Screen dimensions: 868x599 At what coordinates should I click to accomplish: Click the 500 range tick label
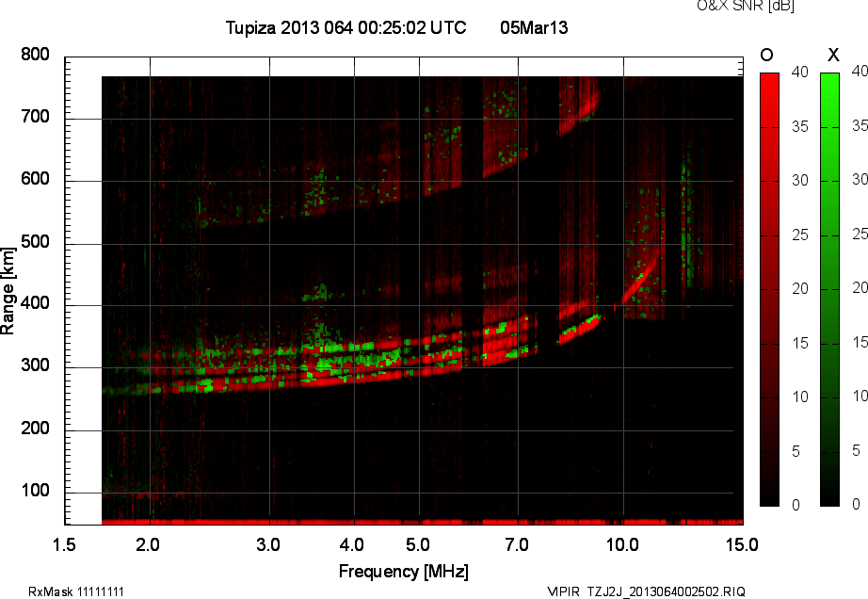[x=35, y=242]
